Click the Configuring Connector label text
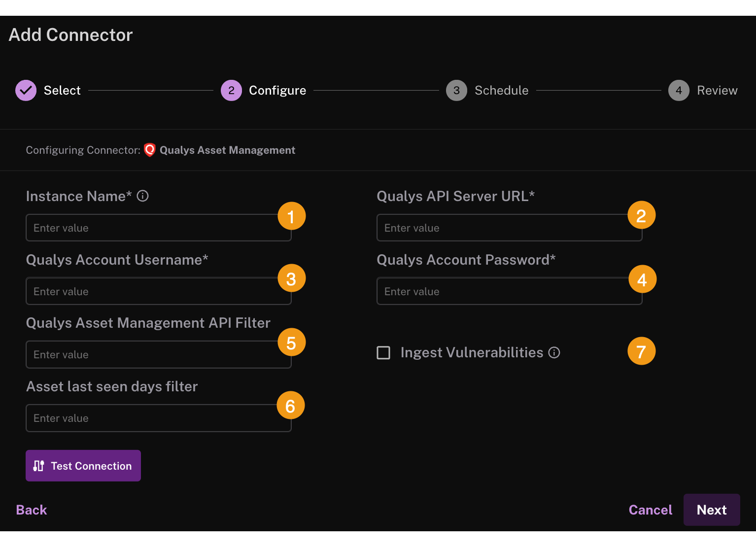 click(x=83, y=150)
